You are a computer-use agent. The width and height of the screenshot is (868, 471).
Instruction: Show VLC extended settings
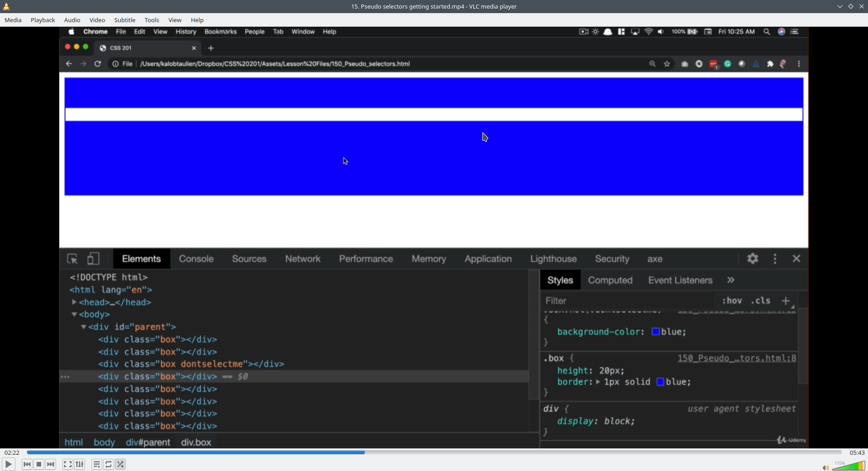click(80, 464)
